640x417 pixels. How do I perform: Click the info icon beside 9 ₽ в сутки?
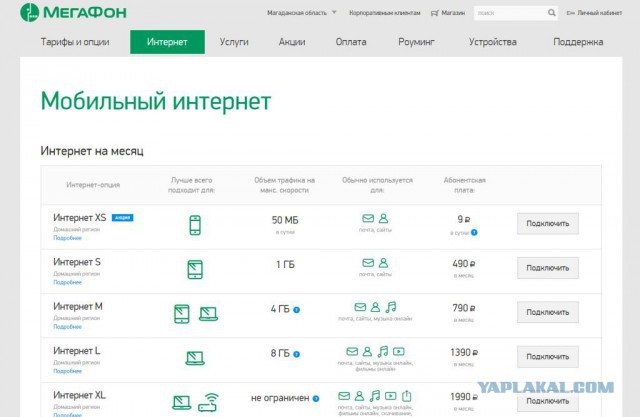474,232
